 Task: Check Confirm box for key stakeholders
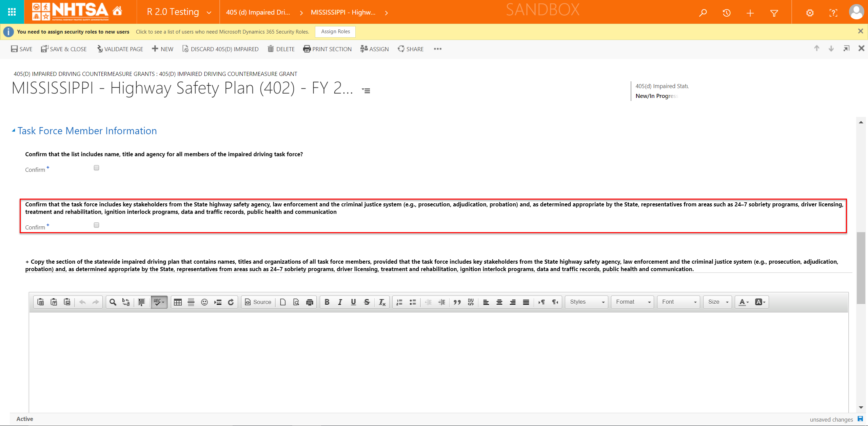coord(97,225)
